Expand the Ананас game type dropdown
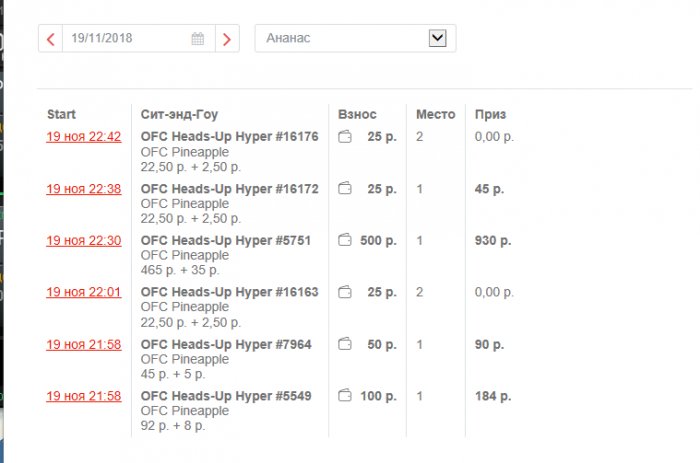The width and height of the screenshot is (700, 463). tap(436, 38)
